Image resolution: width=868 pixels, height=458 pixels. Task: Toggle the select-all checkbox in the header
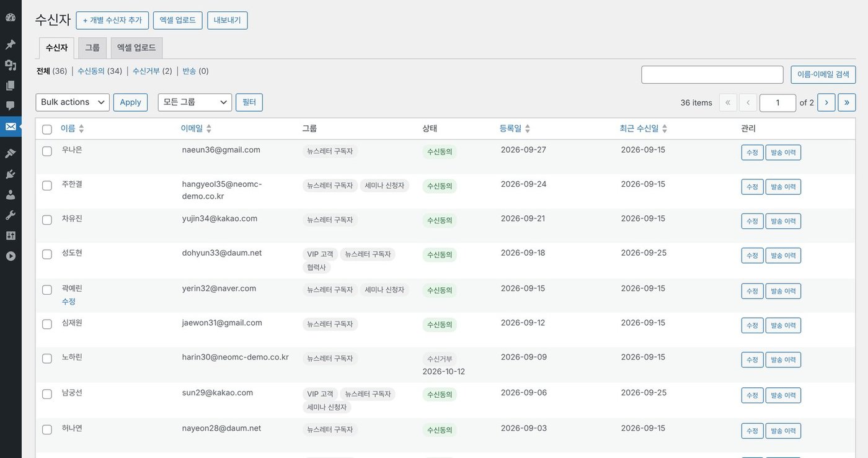point(47,129)
